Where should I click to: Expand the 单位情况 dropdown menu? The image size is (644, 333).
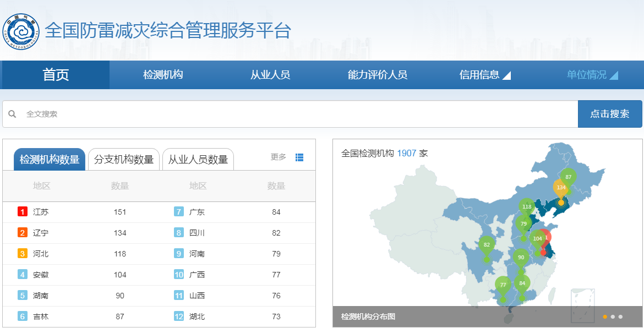pos(592,75)
